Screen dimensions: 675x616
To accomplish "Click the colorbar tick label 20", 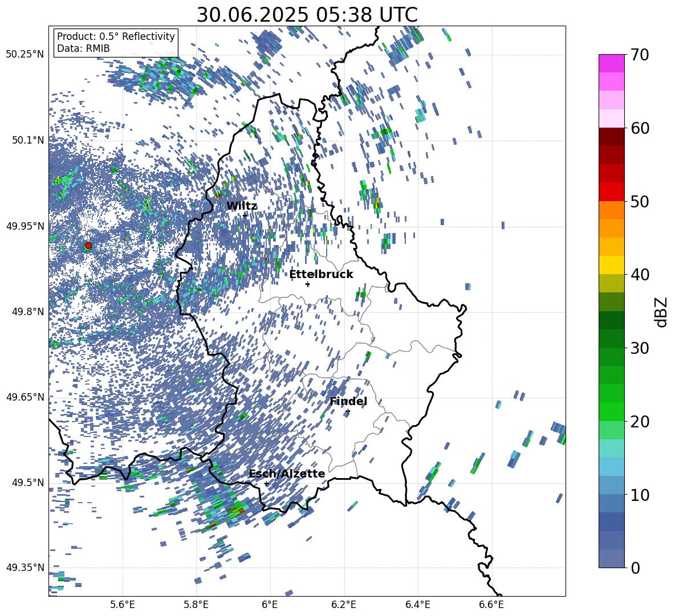I will (640, 421).
